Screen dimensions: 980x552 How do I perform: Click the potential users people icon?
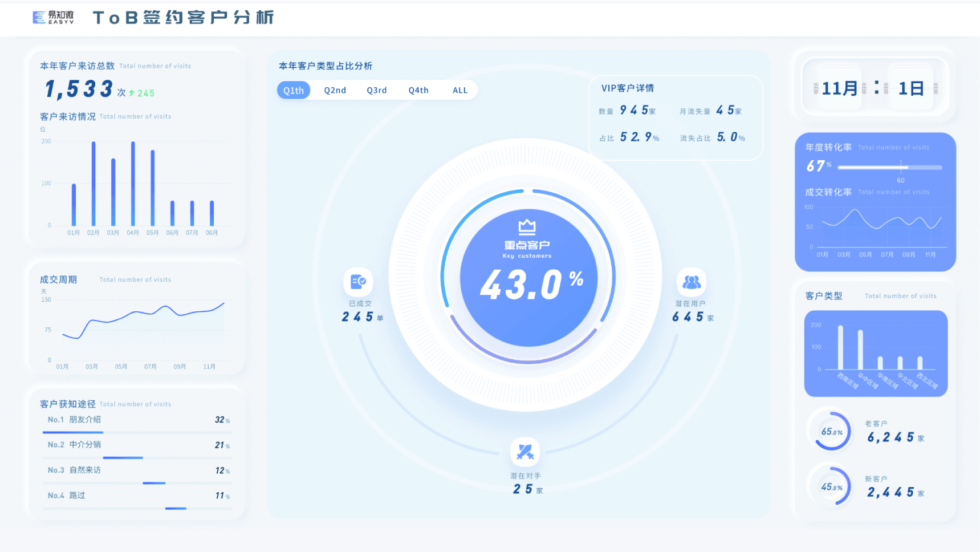tap(692, 282)
